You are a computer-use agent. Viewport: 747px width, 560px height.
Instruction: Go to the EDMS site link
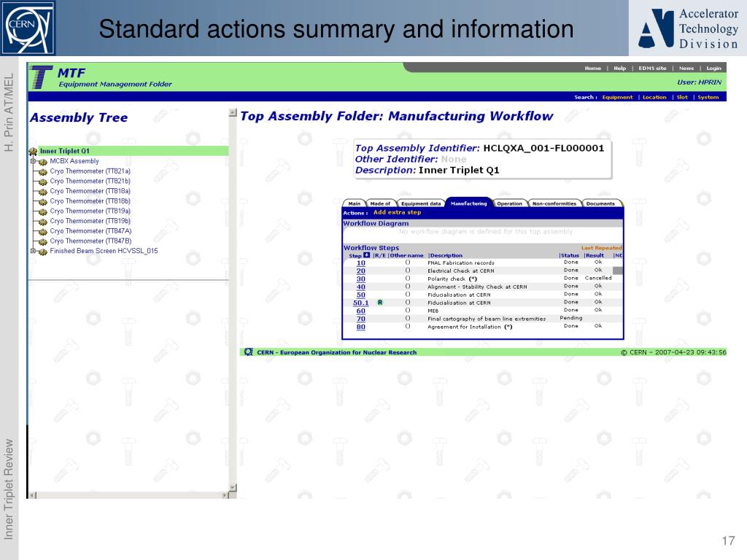[652, 68]
